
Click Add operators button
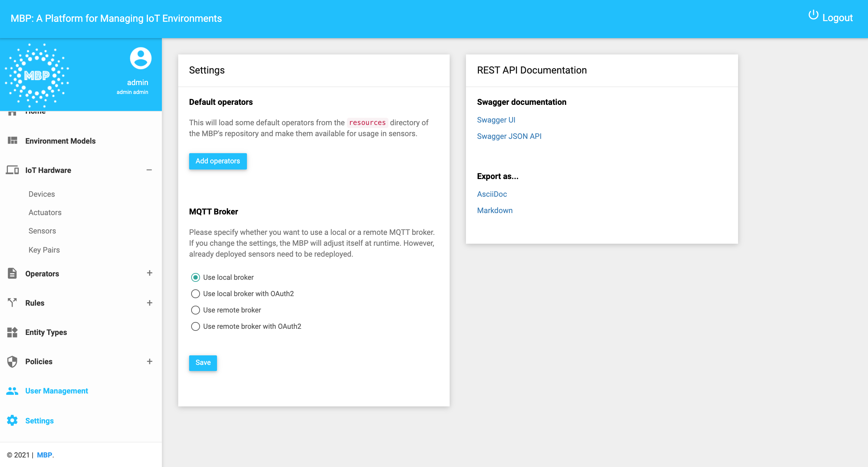(x=218, y=161)
